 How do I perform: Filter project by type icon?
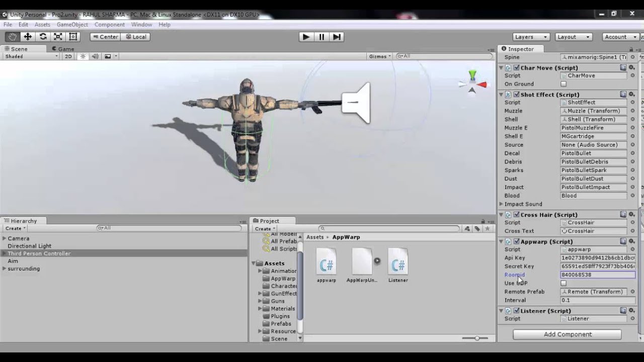click(467, 229)
